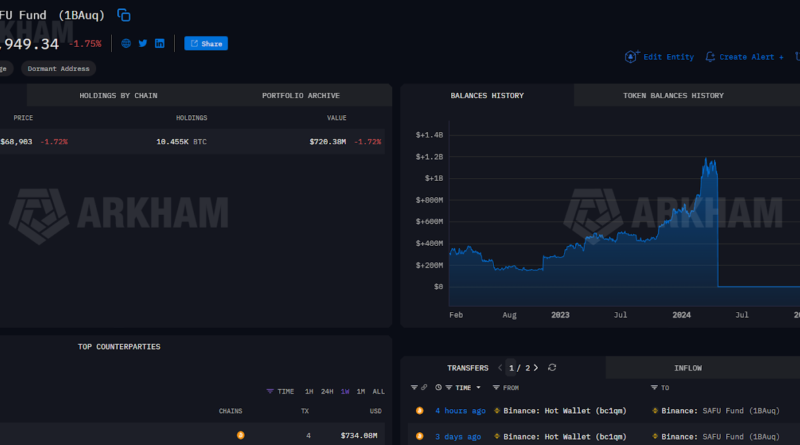Image resolution: width=800 pixels, height=445 pixels.
Task: Open Binance Hot Wallet sender, 4 hours ago row
Action: (x=565, y=411)
